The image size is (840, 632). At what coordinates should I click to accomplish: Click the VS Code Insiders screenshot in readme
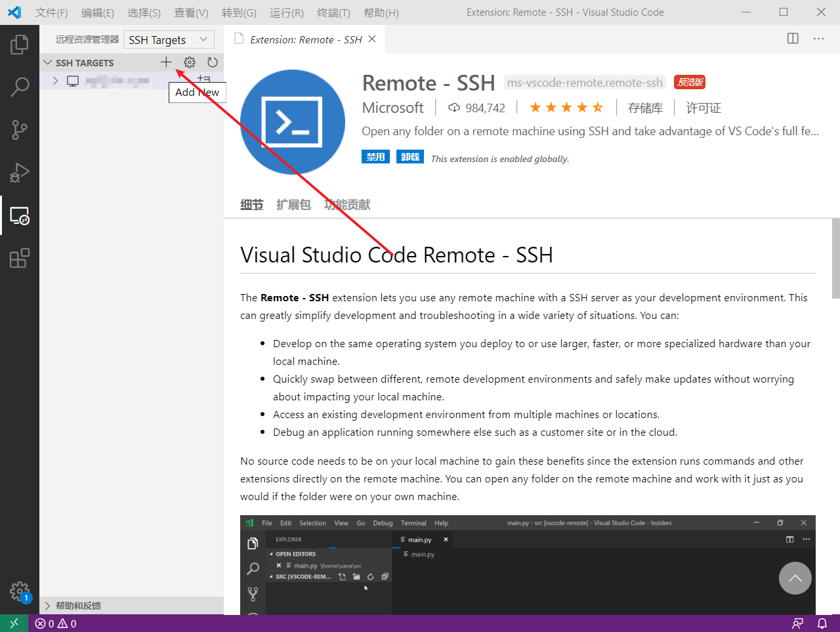528,565
